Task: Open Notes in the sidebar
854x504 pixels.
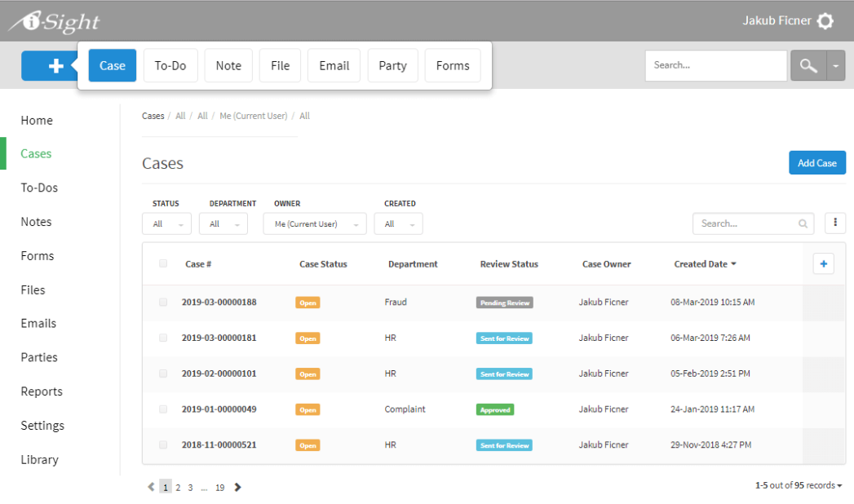Action: click(36, 222)
